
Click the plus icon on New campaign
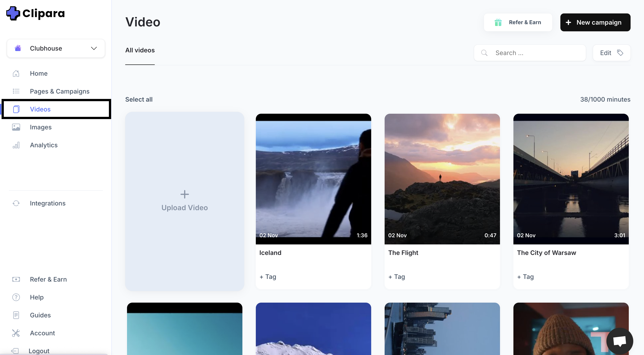pyautogui.click(x=568, y=22)
